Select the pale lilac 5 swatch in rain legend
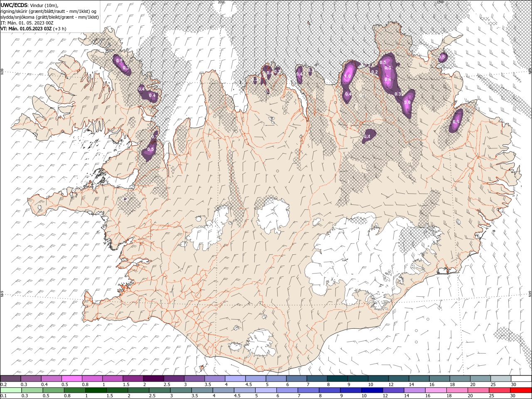This screenshot has height=399, width=532. (266, 390)
